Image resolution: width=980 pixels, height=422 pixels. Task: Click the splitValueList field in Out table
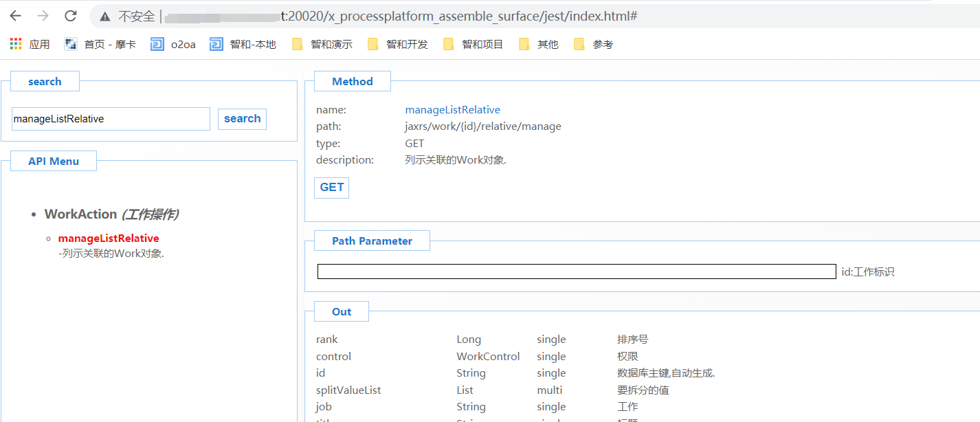(348, 390)
